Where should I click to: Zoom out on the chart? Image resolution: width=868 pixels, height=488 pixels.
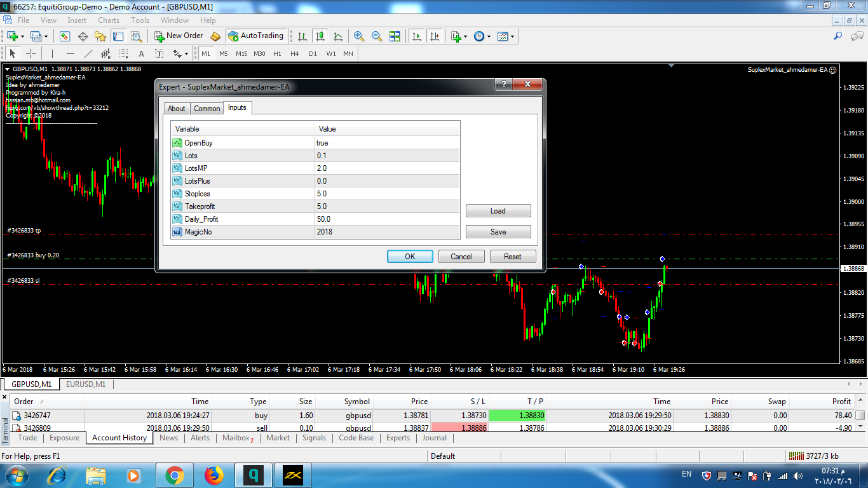(377, 36)
